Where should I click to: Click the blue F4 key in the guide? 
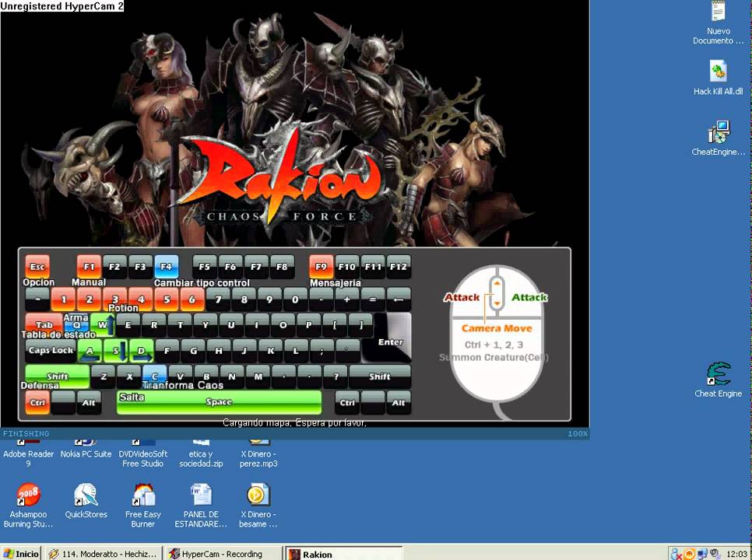(167, 266)
